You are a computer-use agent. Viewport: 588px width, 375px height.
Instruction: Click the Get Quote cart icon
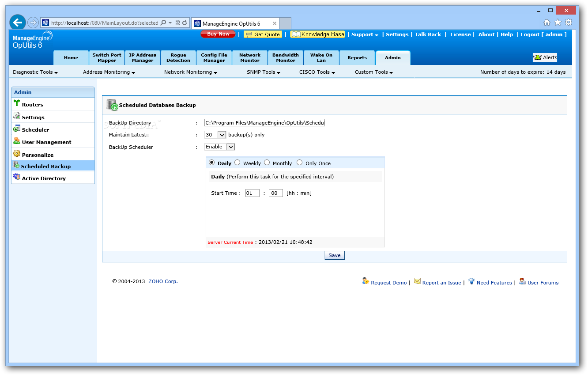(249, 34)
